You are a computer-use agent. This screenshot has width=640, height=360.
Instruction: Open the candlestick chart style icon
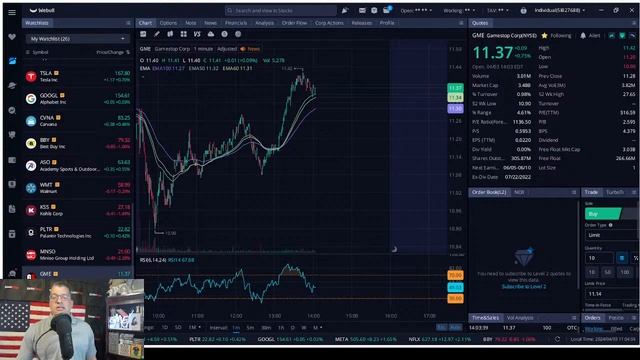(170, 34)
